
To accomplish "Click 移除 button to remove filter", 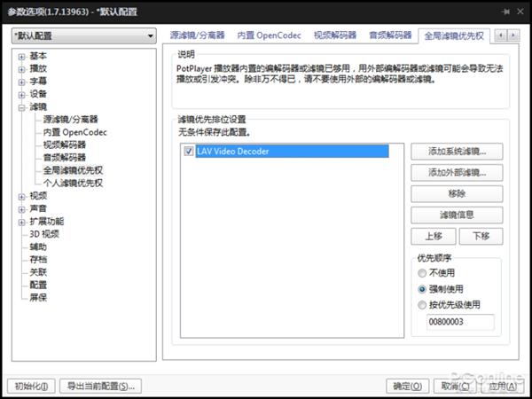I will pos(457,194).
